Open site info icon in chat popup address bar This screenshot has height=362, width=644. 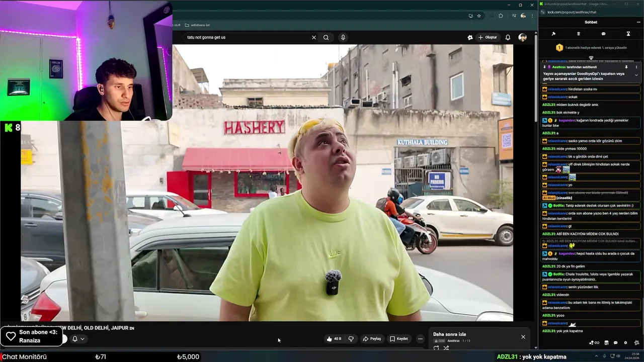[x=542, y=12]
